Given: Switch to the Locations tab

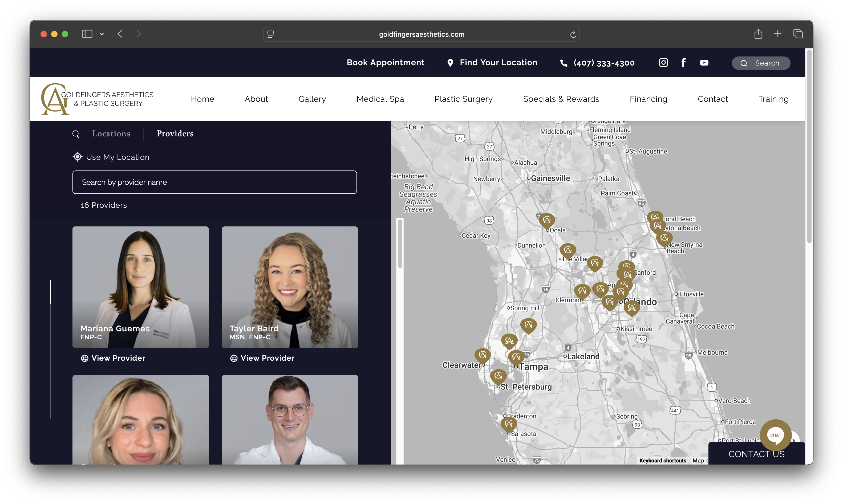Looking at the screenshot, I should [x=111, y=133].
